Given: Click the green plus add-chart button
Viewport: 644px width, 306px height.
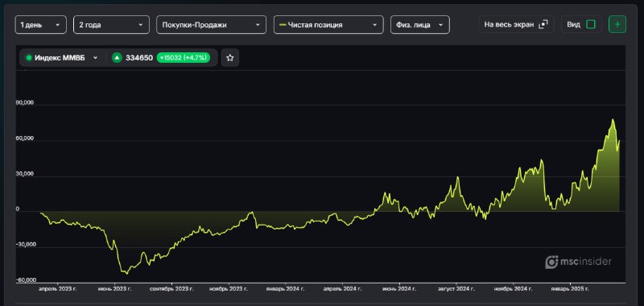Looking at the screenshot, I should 617,24.
